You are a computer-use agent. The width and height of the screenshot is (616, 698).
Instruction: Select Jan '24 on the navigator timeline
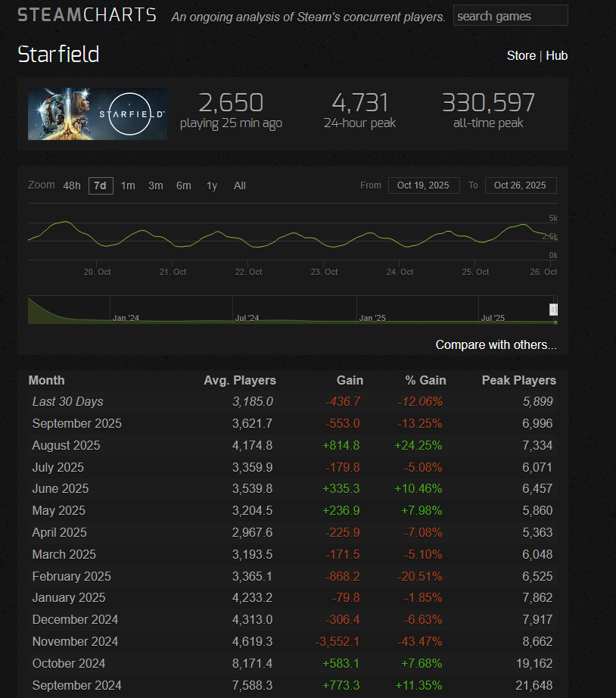(126, 318)
